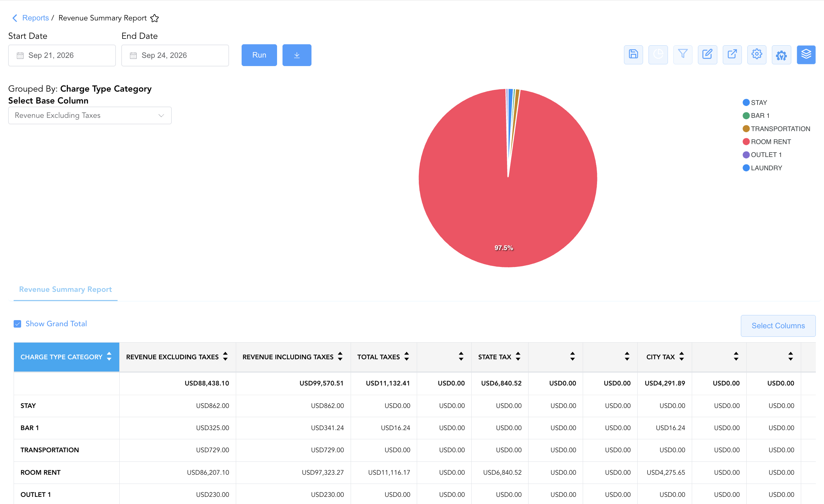Image resolution: width=824 pixels, height=504 pixels.
Task: Click the advanced gear configuration icon
Action: tap(781, 54)
